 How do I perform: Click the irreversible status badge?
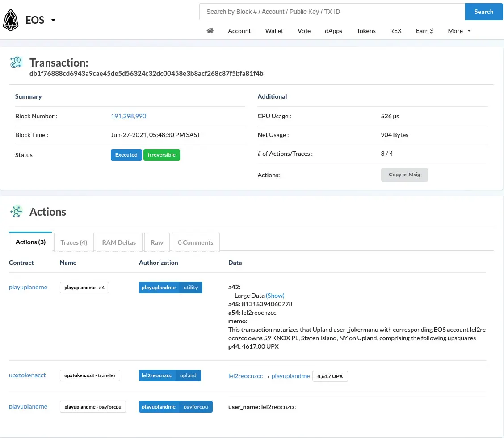point(162,155)
